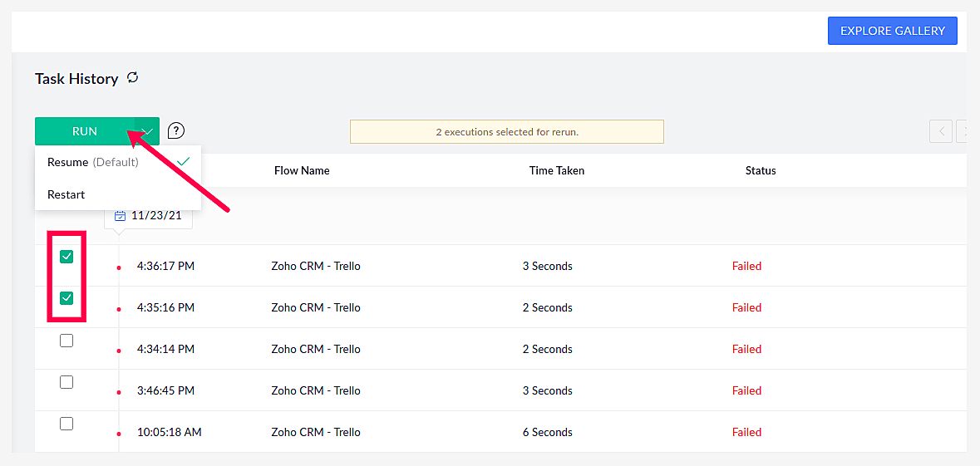Screen dimensions: 980x466
Task: Click Failed status of 4:35:16 PM run
Action: 746,308
